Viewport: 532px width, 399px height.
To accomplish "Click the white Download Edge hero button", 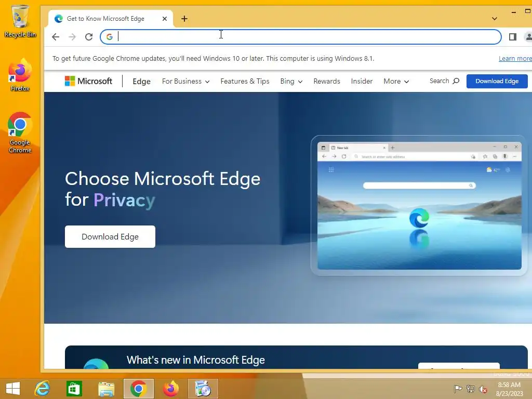I will [110, 236].
